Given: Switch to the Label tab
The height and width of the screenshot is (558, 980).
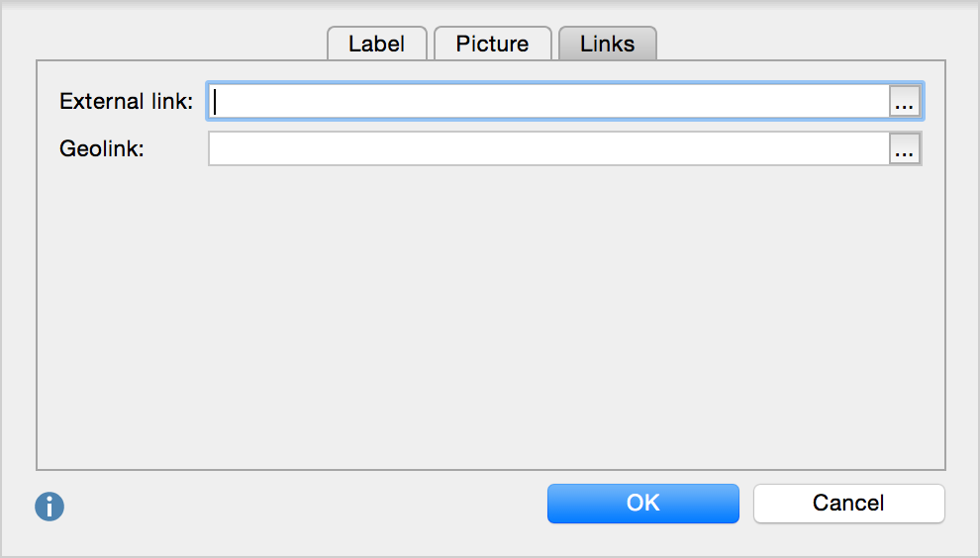Looking at the screenshot, I should [376, 44].
